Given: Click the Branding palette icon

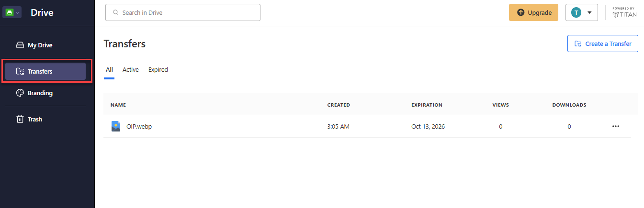Looking at the screenshot, I should (20, 93).
